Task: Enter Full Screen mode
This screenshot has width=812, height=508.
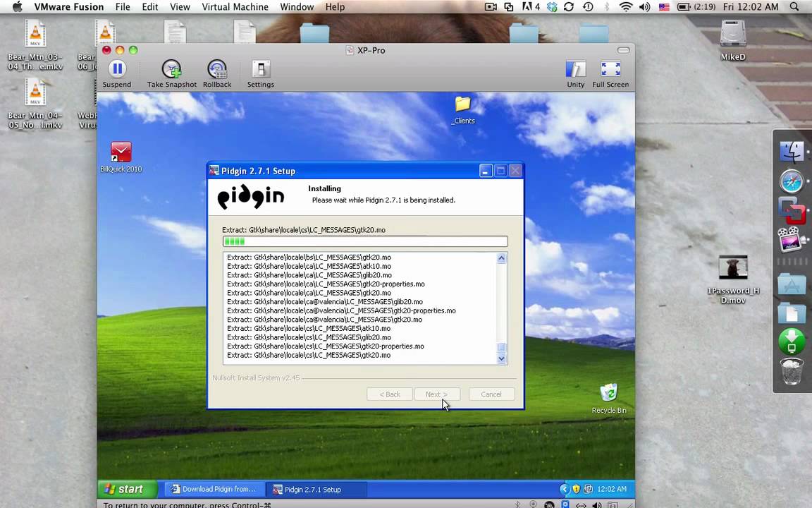Action: 610,73
